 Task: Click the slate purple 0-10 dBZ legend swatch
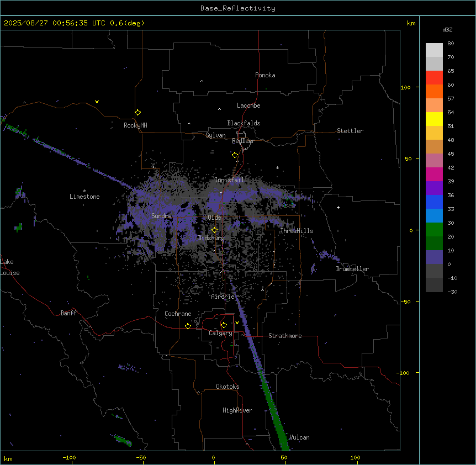click(x=434, y=257)
